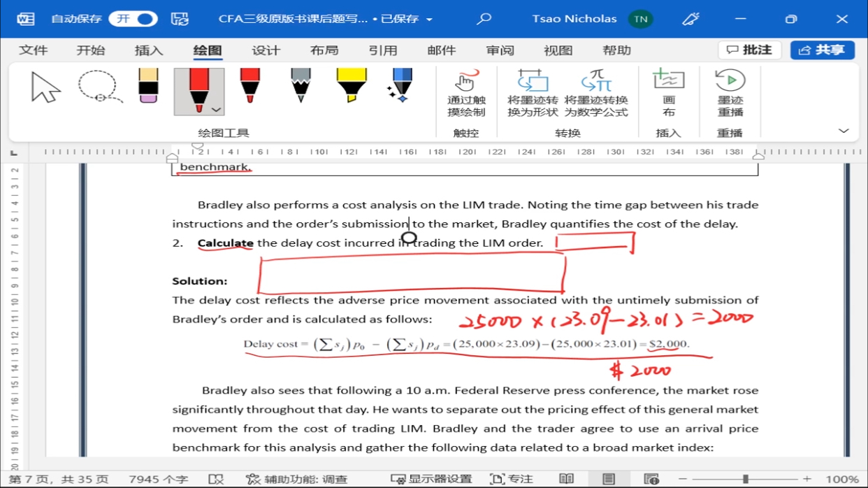This screenshot has width=868, height=488.
Task: Click 将墨迹转换为形状 ink to shape
Action: [x=533, y=93]
